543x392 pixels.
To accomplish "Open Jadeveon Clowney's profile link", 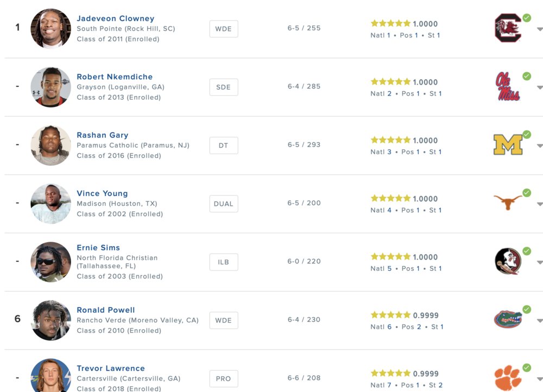I will tap(115, 18).
